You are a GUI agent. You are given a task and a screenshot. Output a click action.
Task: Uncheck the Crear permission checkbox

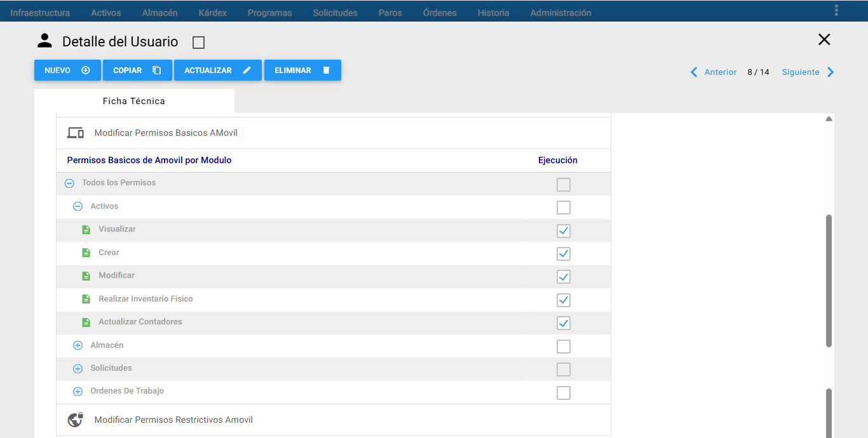tap(564, 254)
